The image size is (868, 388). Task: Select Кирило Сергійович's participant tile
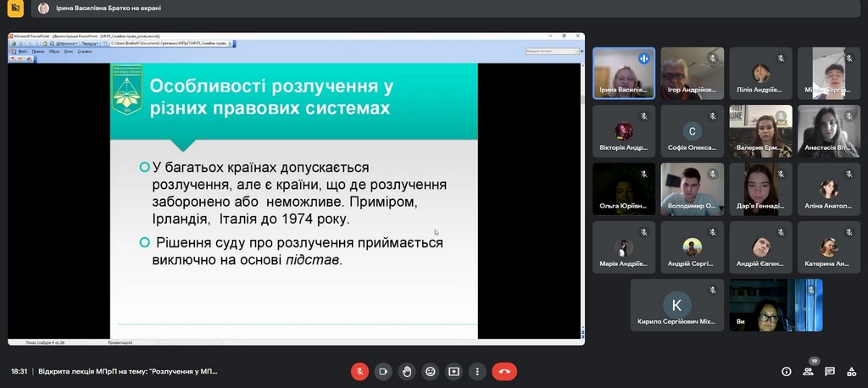tap(676, 305)
